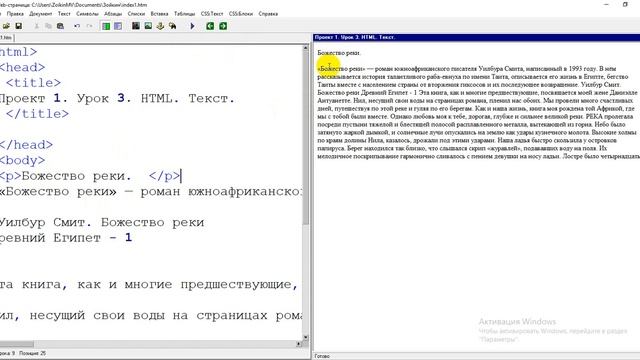
Task: Go back with the green left arrow
Action: point(210,26)
